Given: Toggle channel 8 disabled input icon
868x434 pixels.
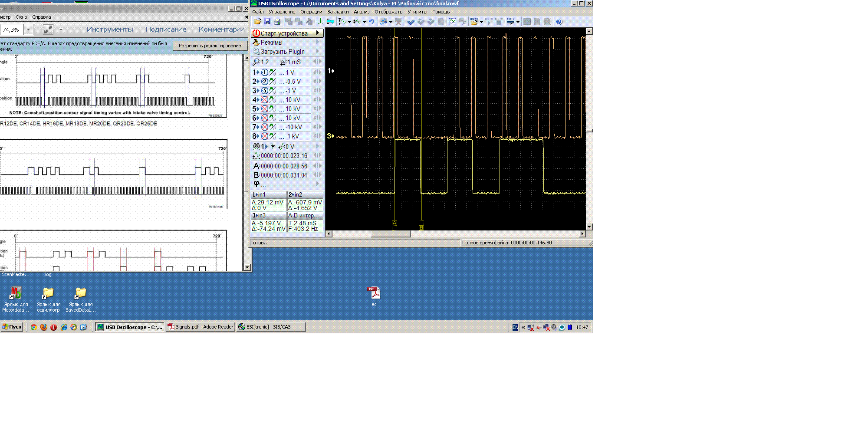Looking at the screenshot, I should [264, 136].
